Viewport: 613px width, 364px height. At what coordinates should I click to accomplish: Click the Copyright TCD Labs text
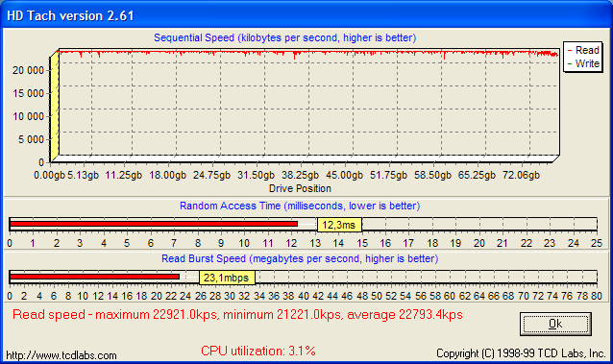(x=521, y=353)
